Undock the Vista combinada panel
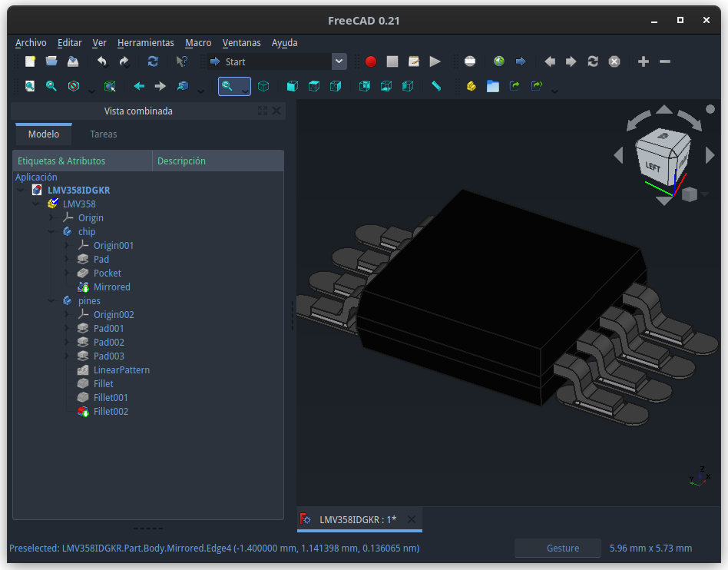Screen dimensions: 728x570 (263, 111)
